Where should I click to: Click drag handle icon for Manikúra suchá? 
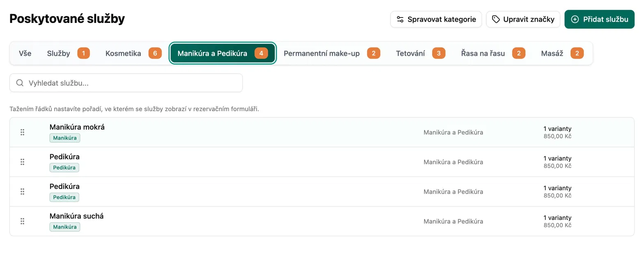pos(22,221)
